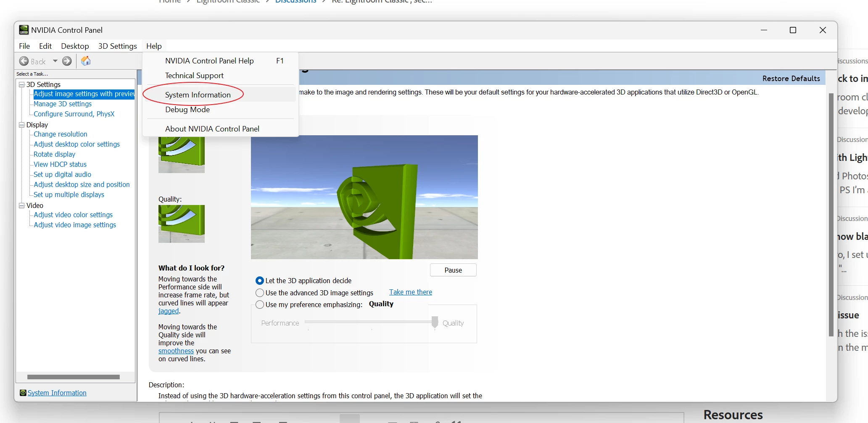Open Rotate display task
Screen dimensions: 868x423
[x=55, y=154]
